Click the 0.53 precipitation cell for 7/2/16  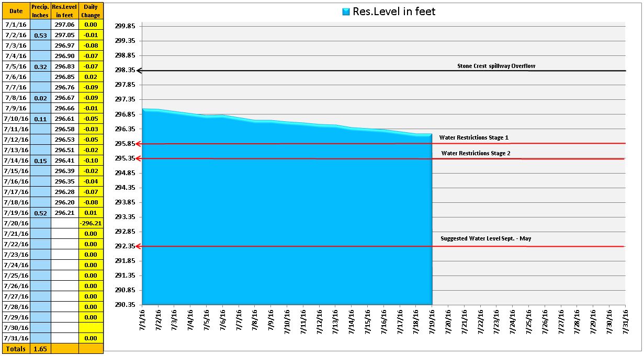40,35
